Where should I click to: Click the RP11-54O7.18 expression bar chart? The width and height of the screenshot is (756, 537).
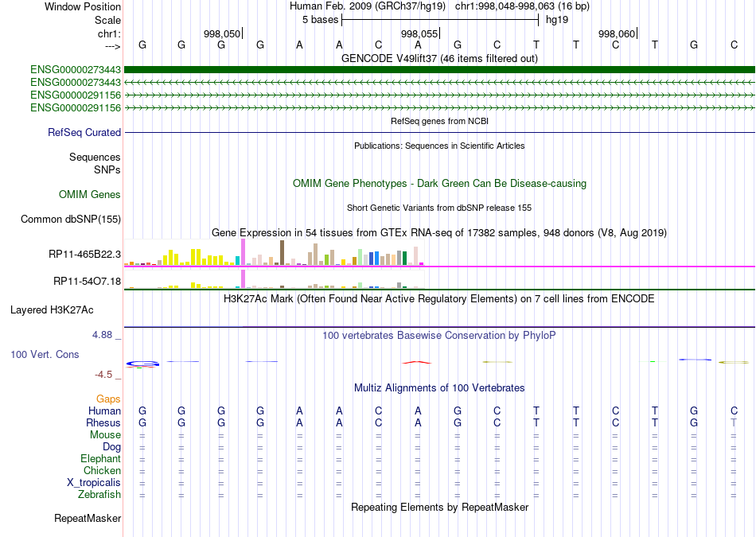coord(274,279)
